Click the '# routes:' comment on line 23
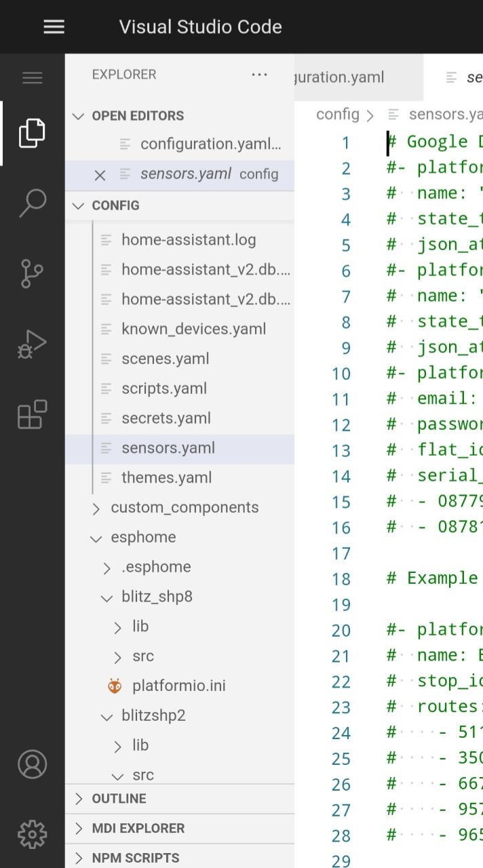The image size is (483, 868). [x=435, y=707]
